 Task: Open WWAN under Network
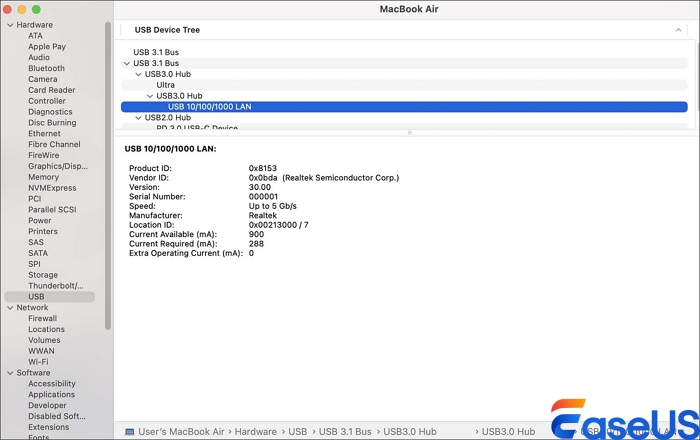point(41,351)
